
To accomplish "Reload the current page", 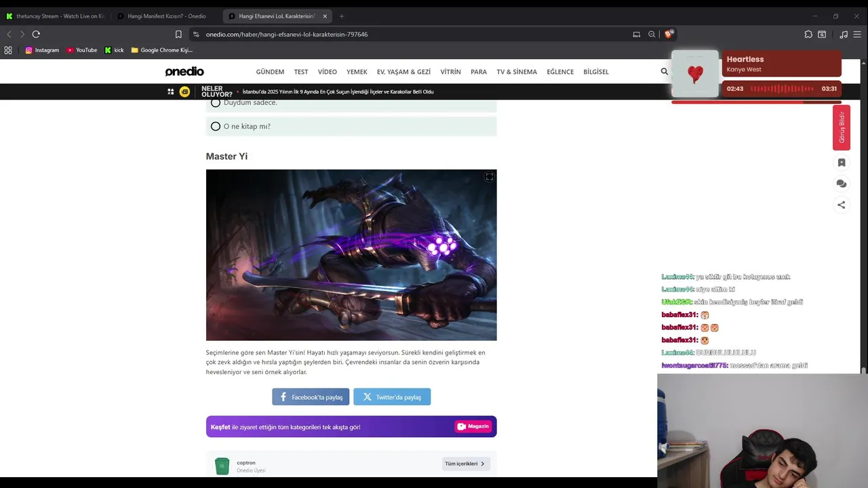I will coord(36,34).
